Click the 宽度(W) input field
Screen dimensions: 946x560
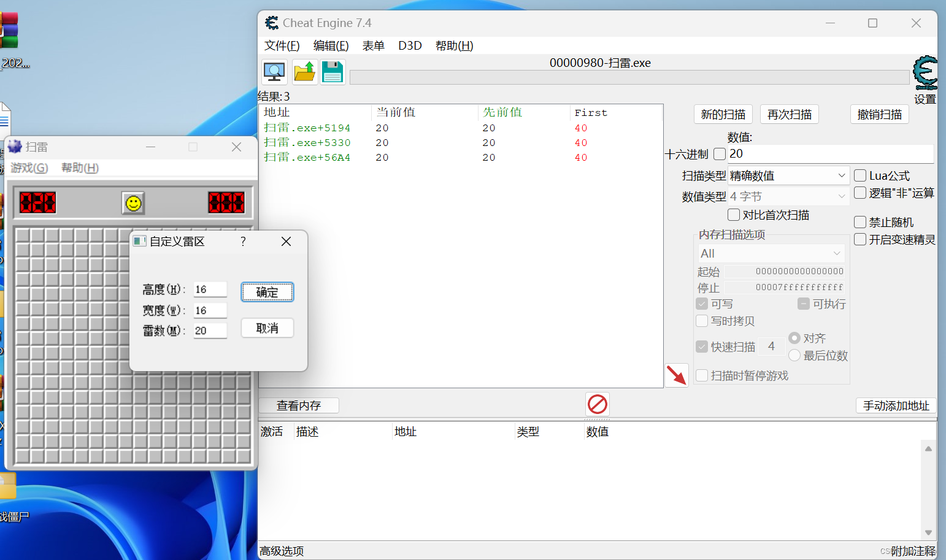[210, 310]
